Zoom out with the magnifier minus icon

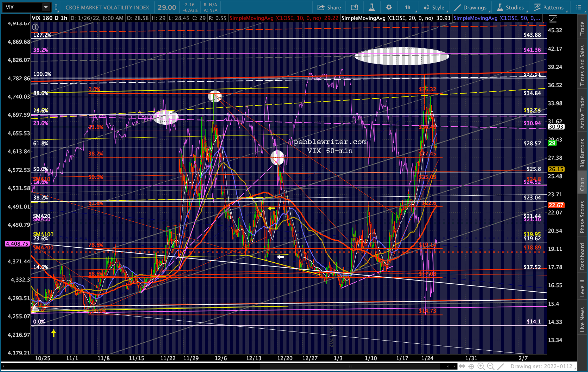click(491, 366)
